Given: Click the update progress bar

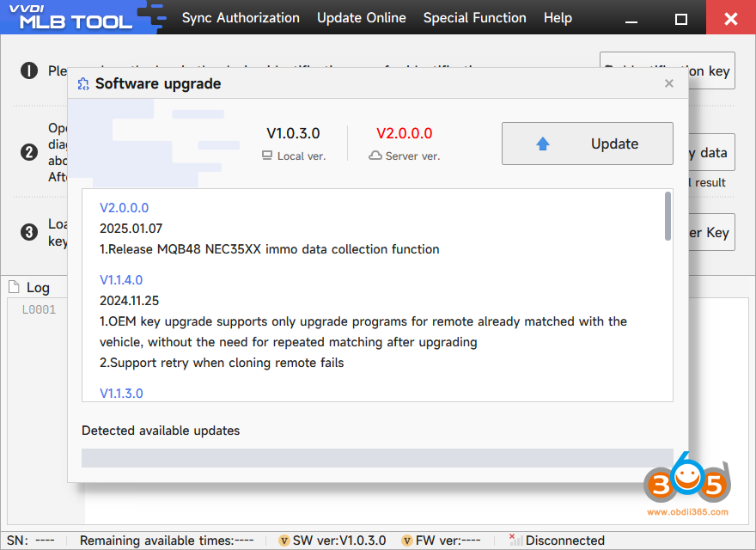Looking at the screenshot, I should tap(377, 458).
